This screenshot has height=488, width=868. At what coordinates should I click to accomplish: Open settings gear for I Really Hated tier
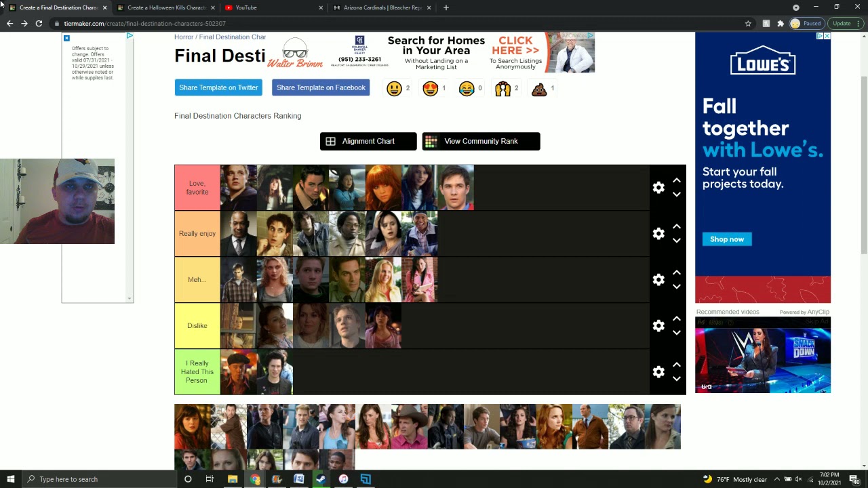pyautogui.click(x=658, y=372)
